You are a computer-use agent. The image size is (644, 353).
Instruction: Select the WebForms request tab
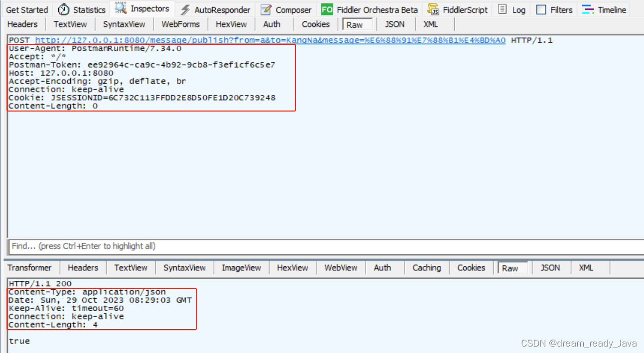[x=180, y=24]
